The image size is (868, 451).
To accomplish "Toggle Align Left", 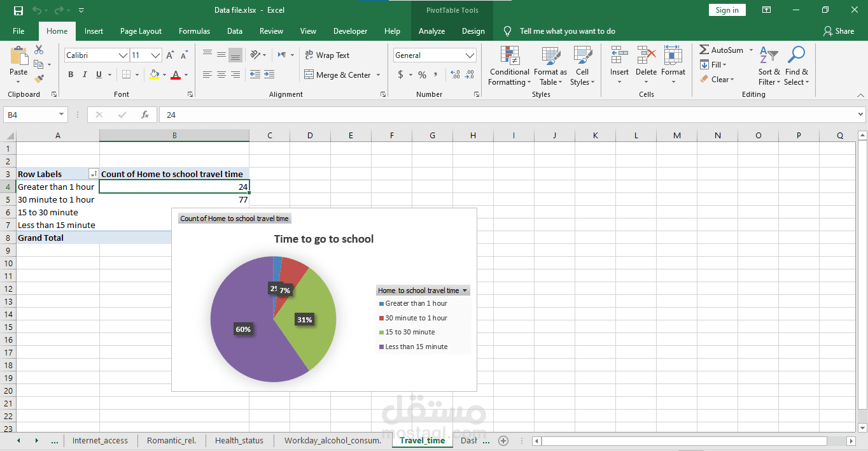I will [207, 75].
